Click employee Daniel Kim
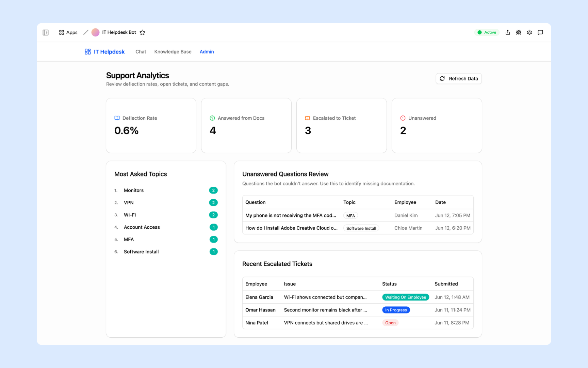Viewport: 588px width, 368px height. 406,215
